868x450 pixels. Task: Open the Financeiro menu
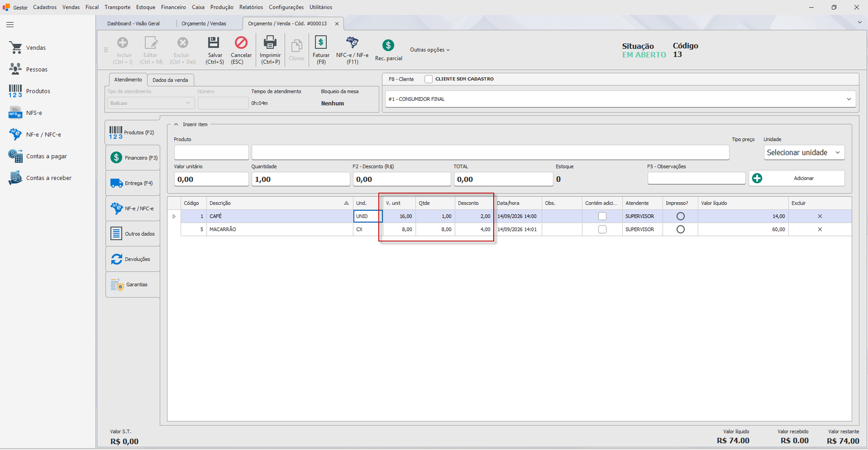174,7
